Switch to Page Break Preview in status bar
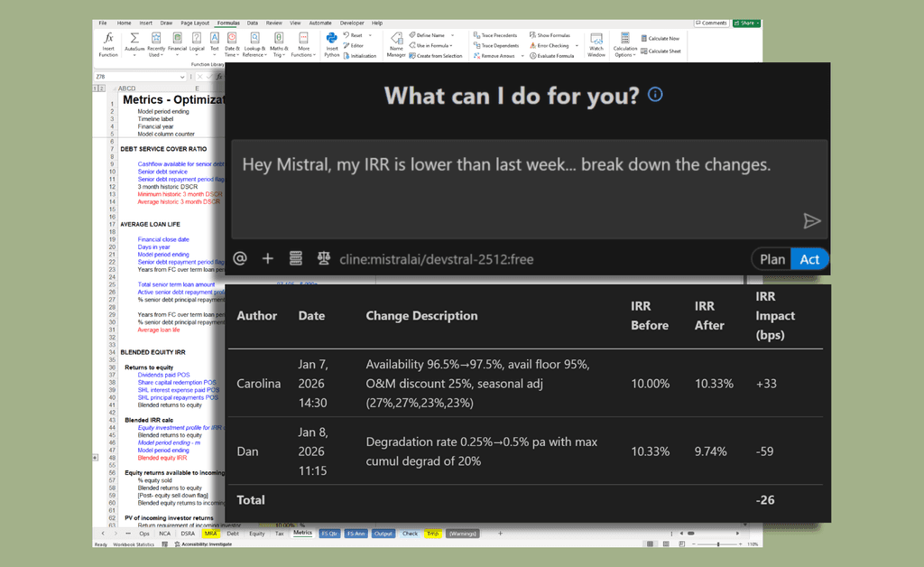The width and height of the screenshot is (924, 567). 682,544
